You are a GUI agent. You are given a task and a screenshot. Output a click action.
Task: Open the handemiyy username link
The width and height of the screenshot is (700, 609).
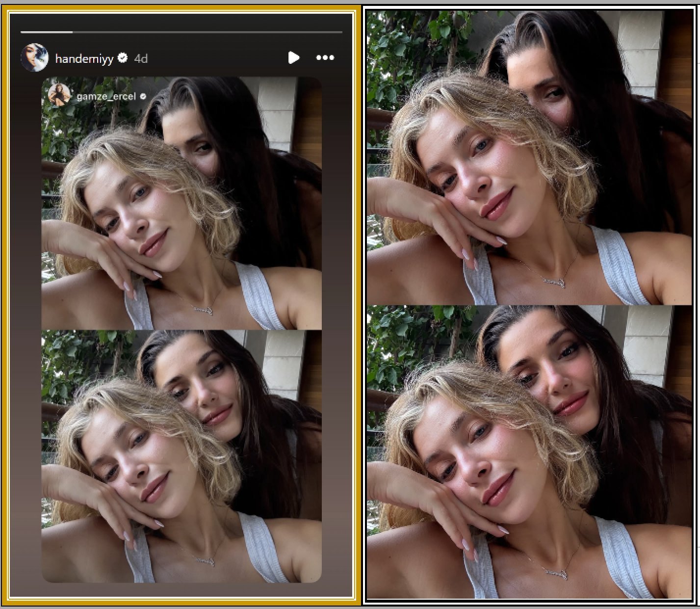[84, 59]
